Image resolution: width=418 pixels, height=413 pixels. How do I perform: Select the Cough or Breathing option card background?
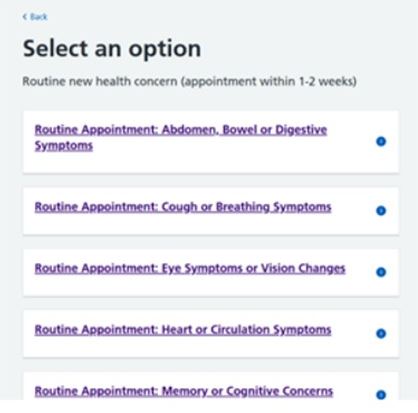pos(211,211)
